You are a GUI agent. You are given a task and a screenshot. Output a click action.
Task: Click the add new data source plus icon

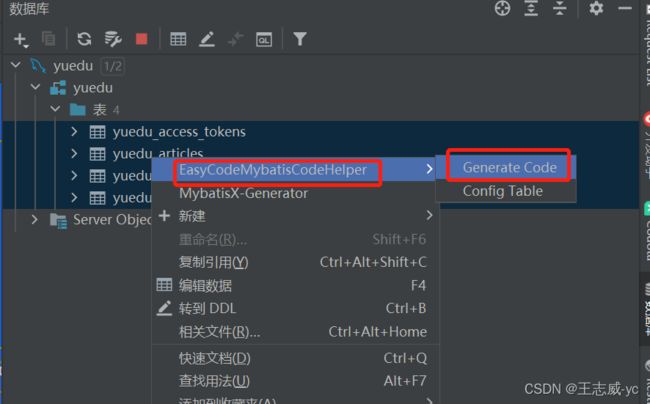[x=20, y=40]
